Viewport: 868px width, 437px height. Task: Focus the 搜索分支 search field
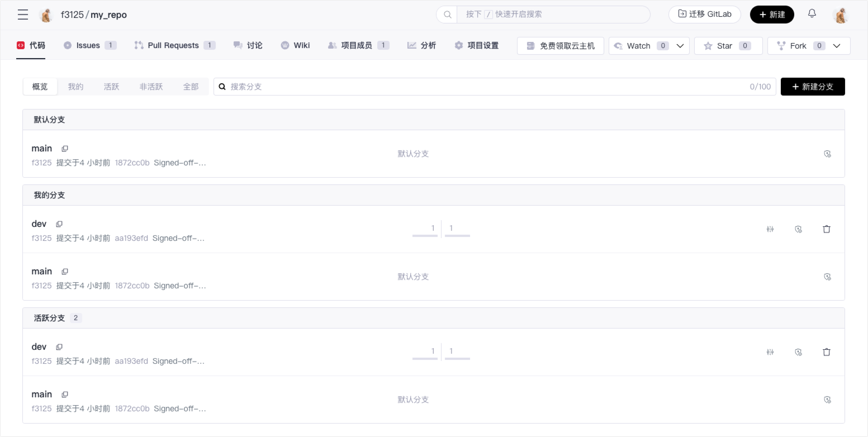[x=486, y=87]
